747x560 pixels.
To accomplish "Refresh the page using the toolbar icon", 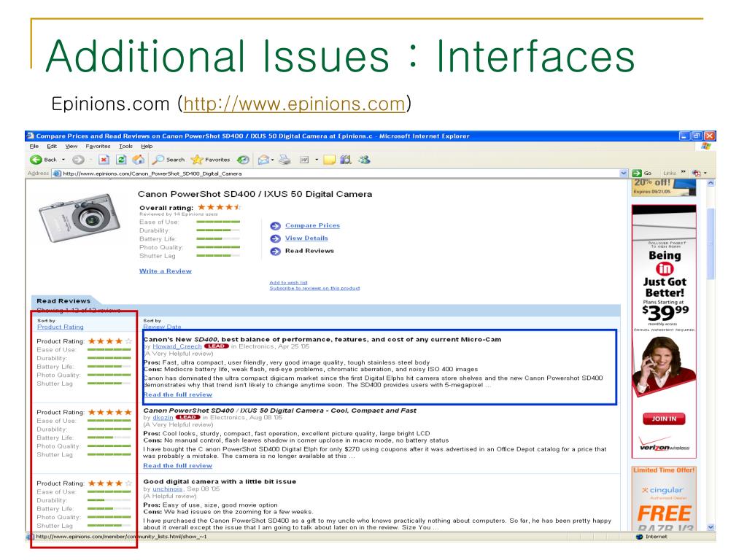I will [122, 160].
